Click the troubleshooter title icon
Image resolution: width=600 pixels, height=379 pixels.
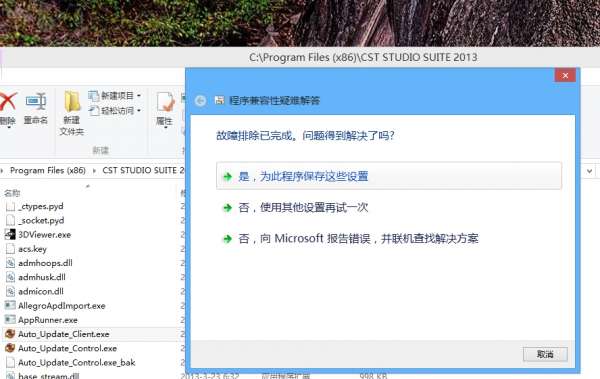[219, 100]
